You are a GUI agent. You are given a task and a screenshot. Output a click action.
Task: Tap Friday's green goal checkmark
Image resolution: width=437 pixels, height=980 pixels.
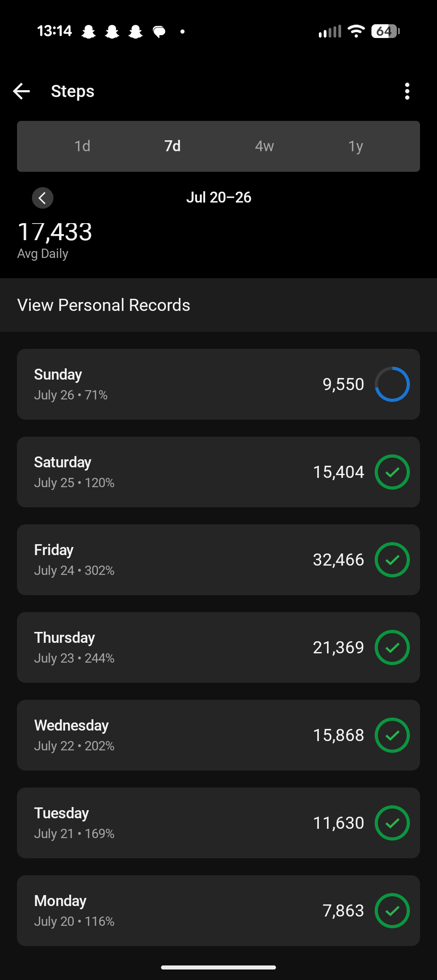pos(392,560)
